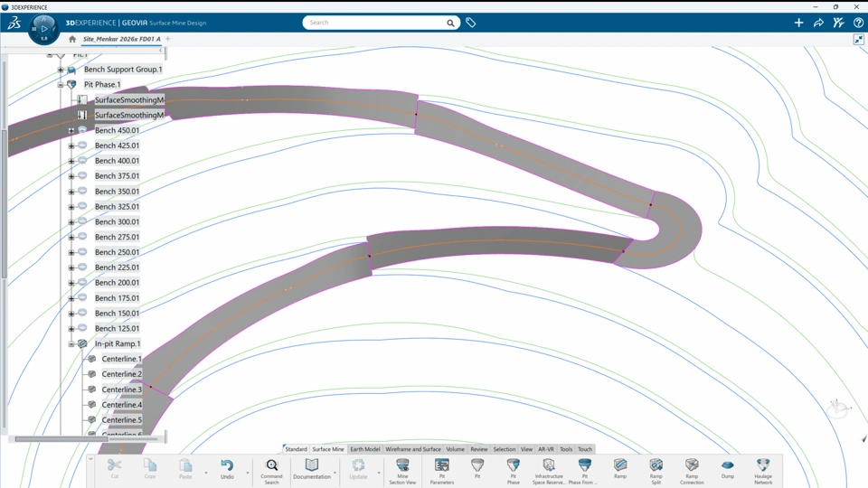This screenshot has height=488, width=868.
Task: Click the Command Search icon
Action: (x=271, y=465)
